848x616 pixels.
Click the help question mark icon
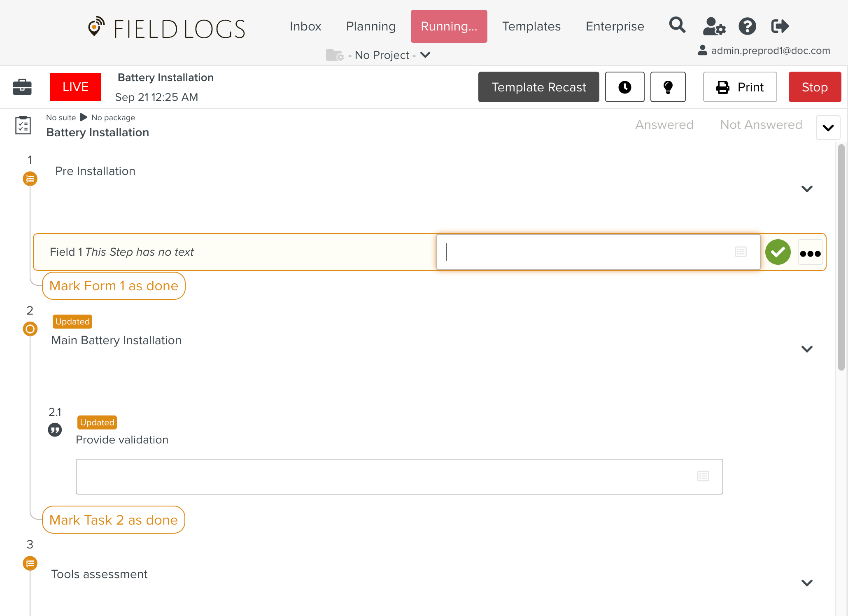(x=747, y=26)
